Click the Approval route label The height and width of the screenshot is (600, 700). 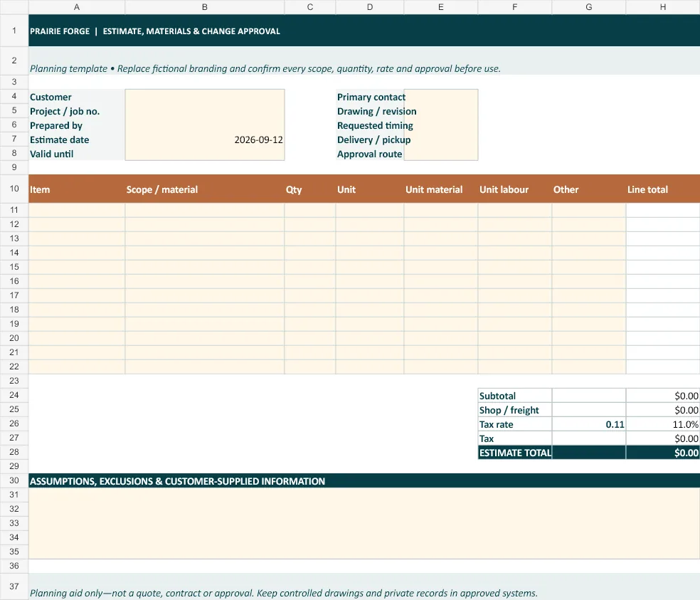tap(370, 154)
